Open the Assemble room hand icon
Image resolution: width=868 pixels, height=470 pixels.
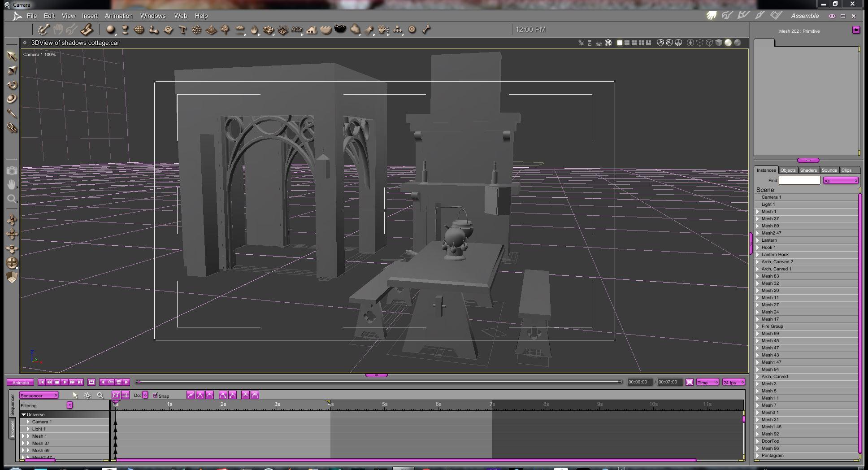(712, 16)
